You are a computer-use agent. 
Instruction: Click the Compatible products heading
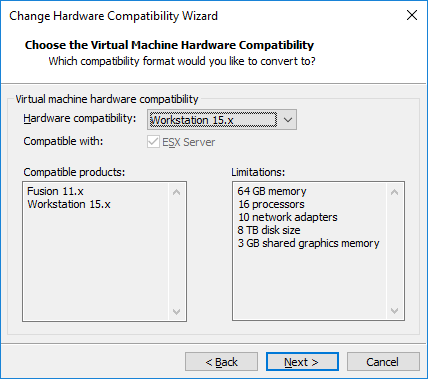[74, 172]
